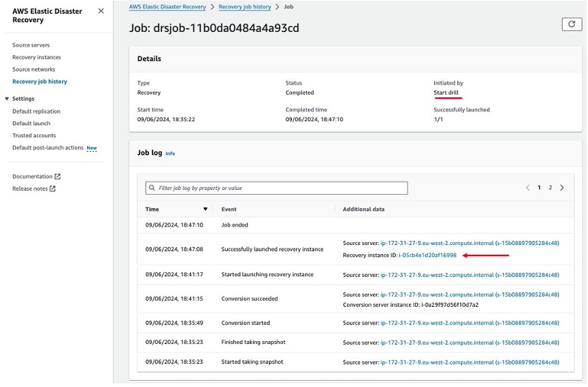Screen dimensions: 588x387
Task: Open Source servers in sidebar
Action: [x=31, y=45]
